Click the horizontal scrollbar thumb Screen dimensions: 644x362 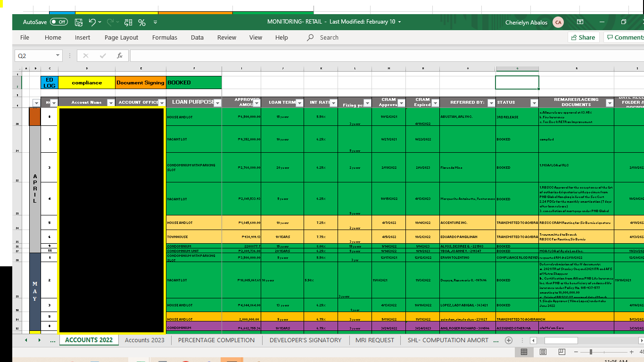[561, 340]
